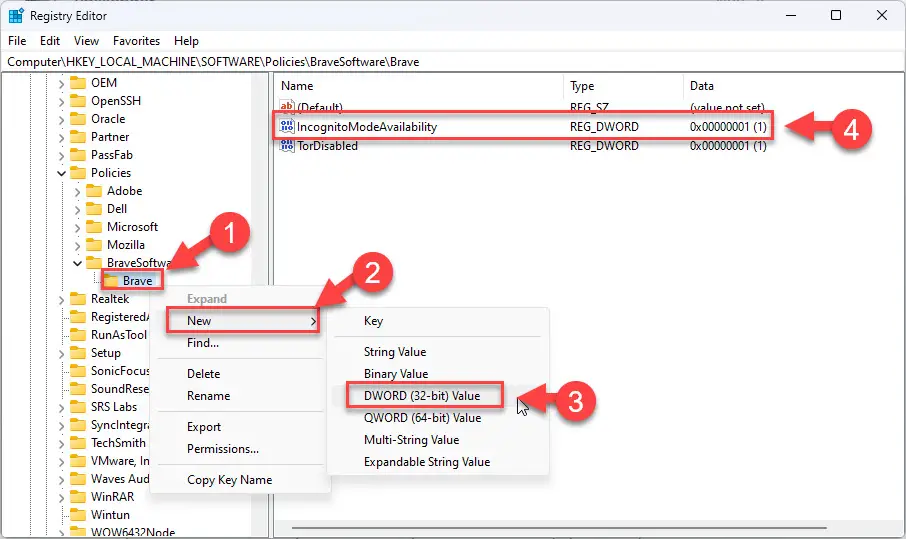Image resolution: width=906 pixels, height=539 pixels.
Task: Expand the WinRAR tree node
Action: (x=61, y=497)
